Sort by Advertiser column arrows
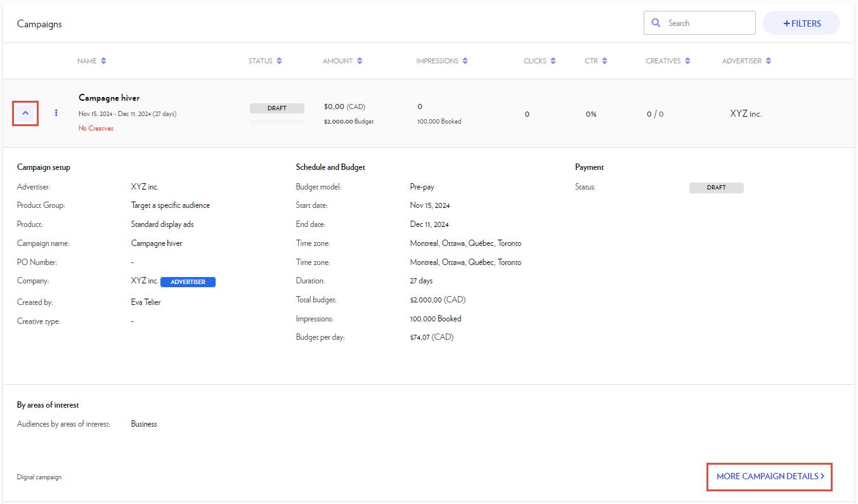858x504 pixels. click(769, 61)
